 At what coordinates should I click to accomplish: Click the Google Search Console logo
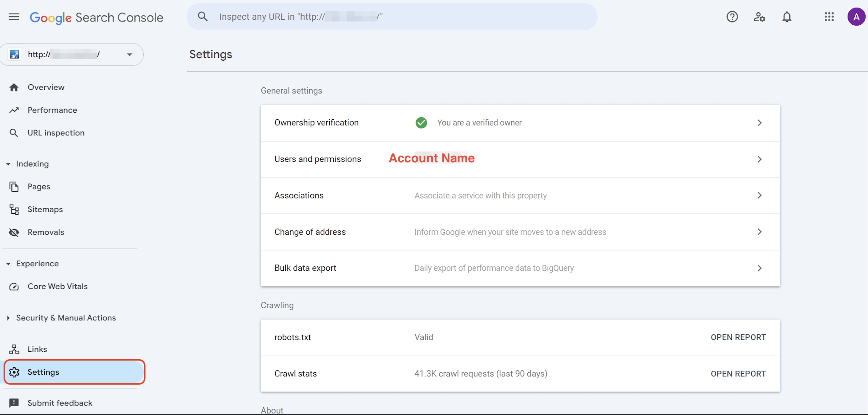point(97,17)
